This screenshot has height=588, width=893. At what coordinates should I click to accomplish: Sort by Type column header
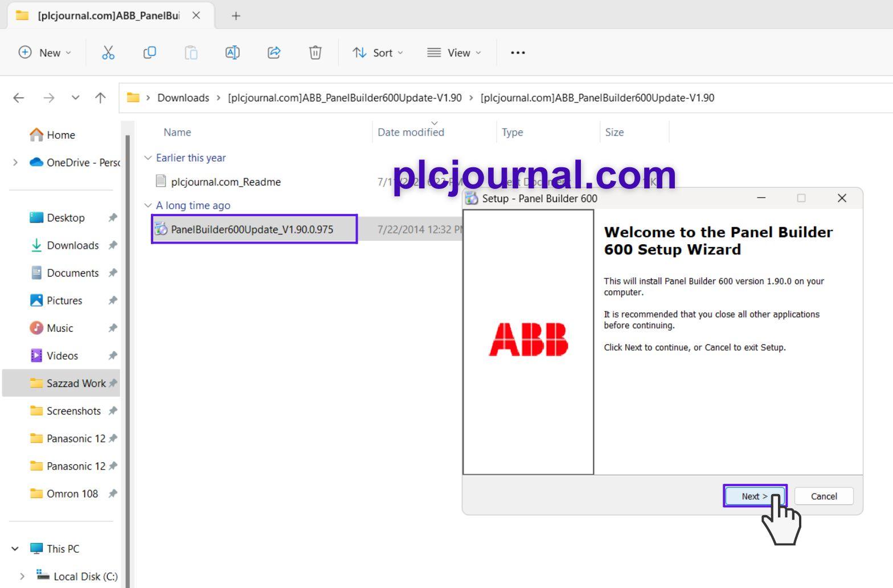pyautogui.click(x=512, y=132)
